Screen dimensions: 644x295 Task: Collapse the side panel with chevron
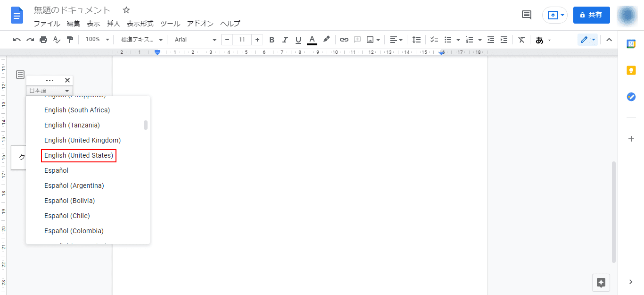pos(631,282)
